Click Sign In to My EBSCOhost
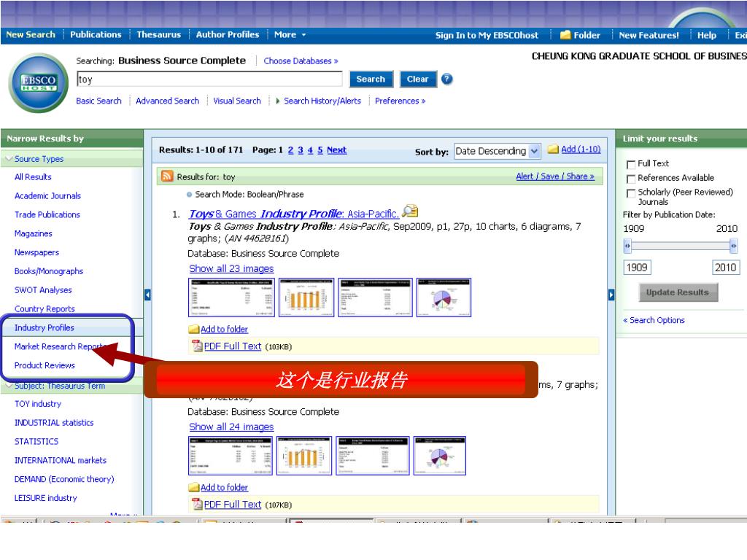Image resolution: width=747 pixels, height=560 pixels. click(x=487, y=35)
